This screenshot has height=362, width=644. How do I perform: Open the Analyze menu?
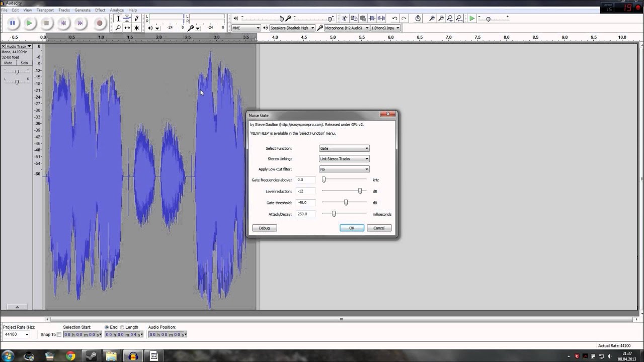tap(117, 10)
